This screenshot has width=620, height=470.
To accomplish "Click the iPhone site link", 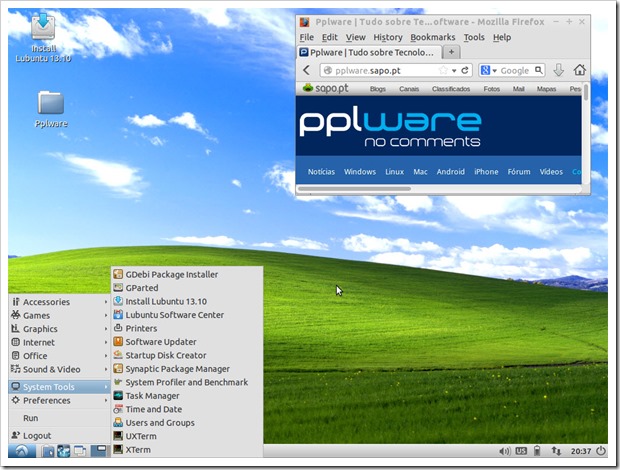I will coord(486,172).
